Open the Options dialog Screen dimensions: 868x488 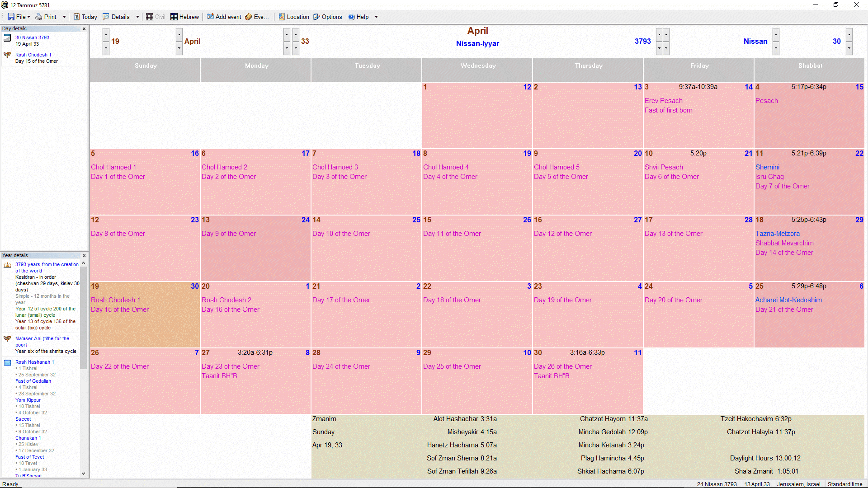pyautogui.click(x=328, y=17)
